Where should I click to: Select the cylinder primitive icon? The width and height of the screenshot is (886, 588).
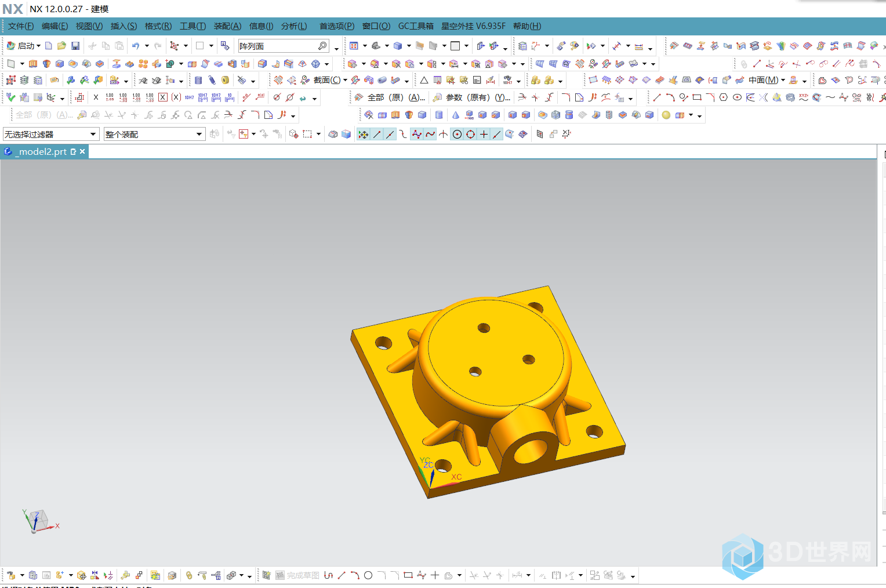pyautogui.click(x=439, y=115)
